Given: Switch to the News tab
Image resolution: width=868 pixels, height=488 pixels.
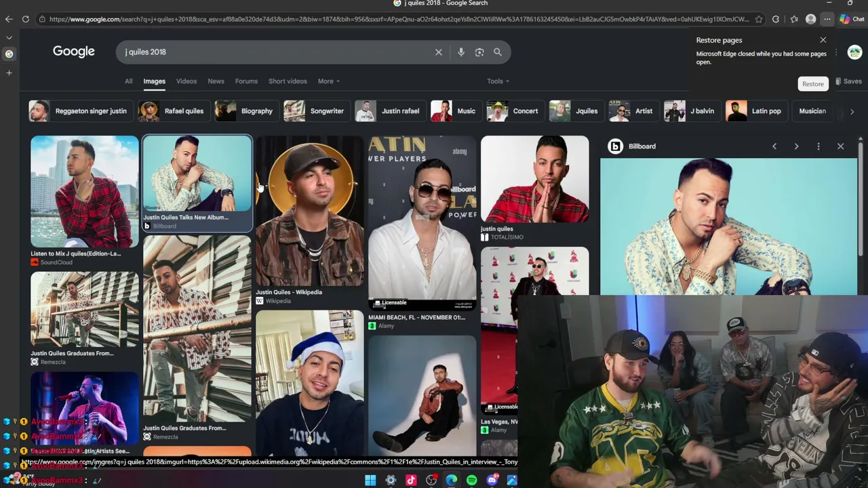Looking at the screenshot, I should click(216, 81).
